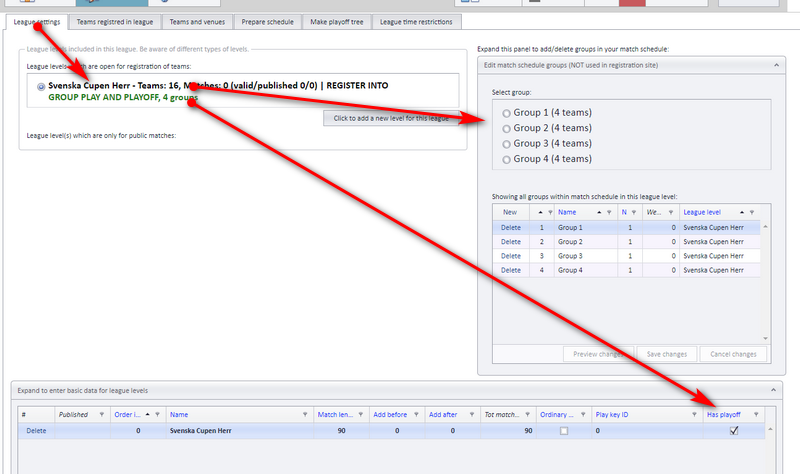Open filter icon for Ordinary column

[583, 414]
